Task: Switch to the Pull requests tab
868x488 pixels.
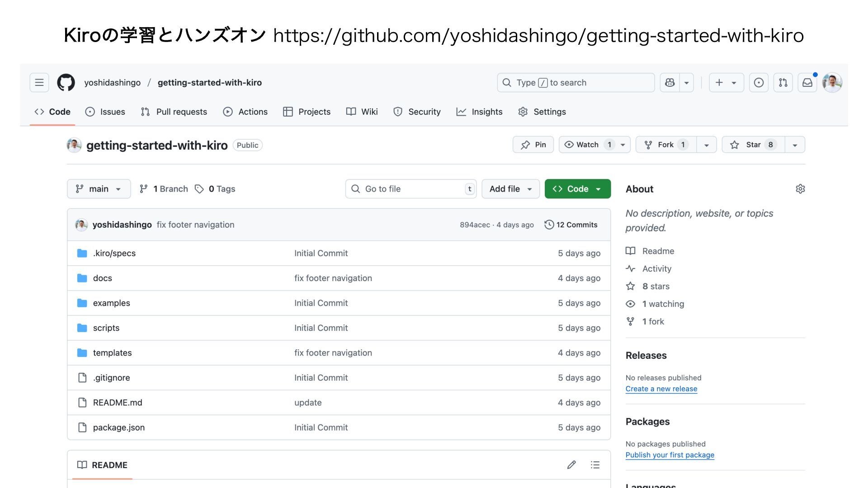Action: tap(174, 112)
